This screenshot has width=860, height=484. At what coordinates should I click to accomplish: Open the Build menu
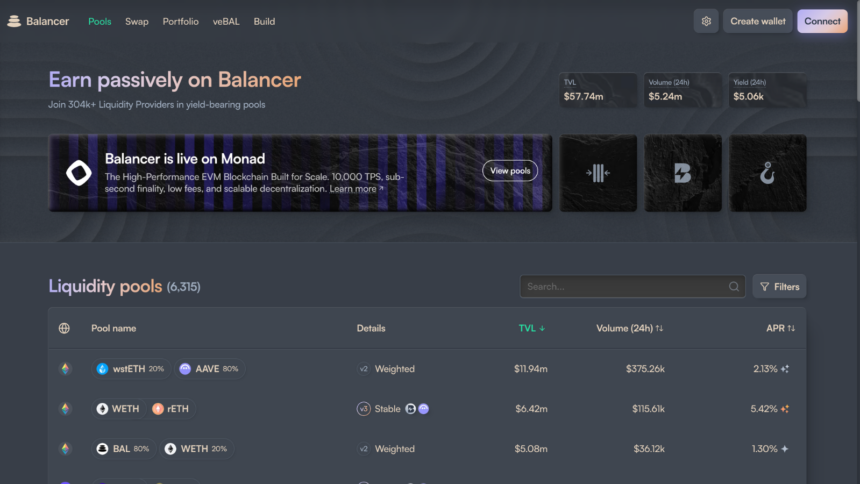[x=264, y=21]
